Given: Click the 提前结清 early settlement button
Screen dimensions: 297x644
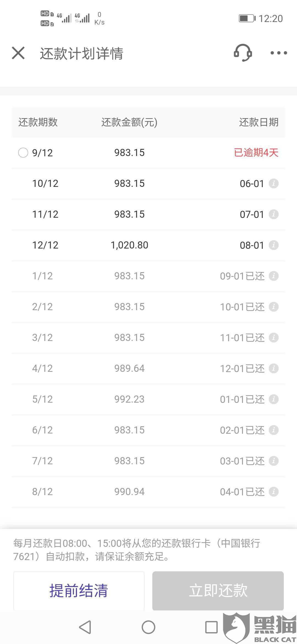Looking at the screenshot, I should [79, 591].
